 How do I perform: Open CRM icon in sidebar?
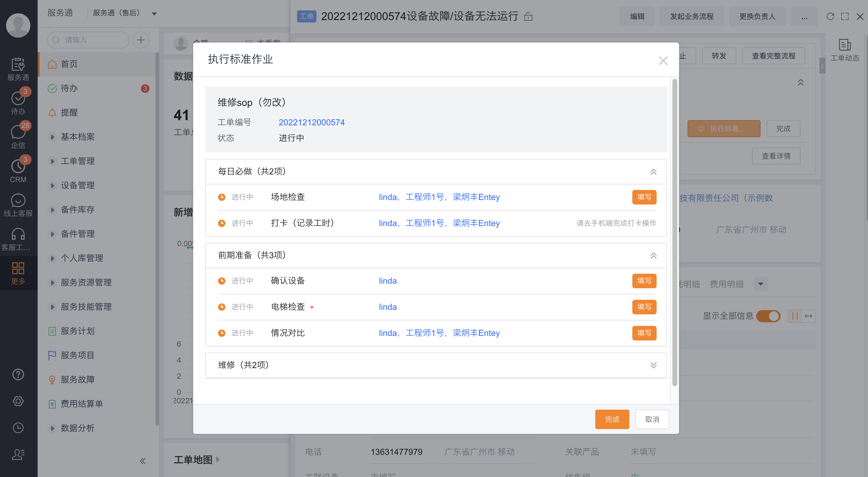point(18,170)
